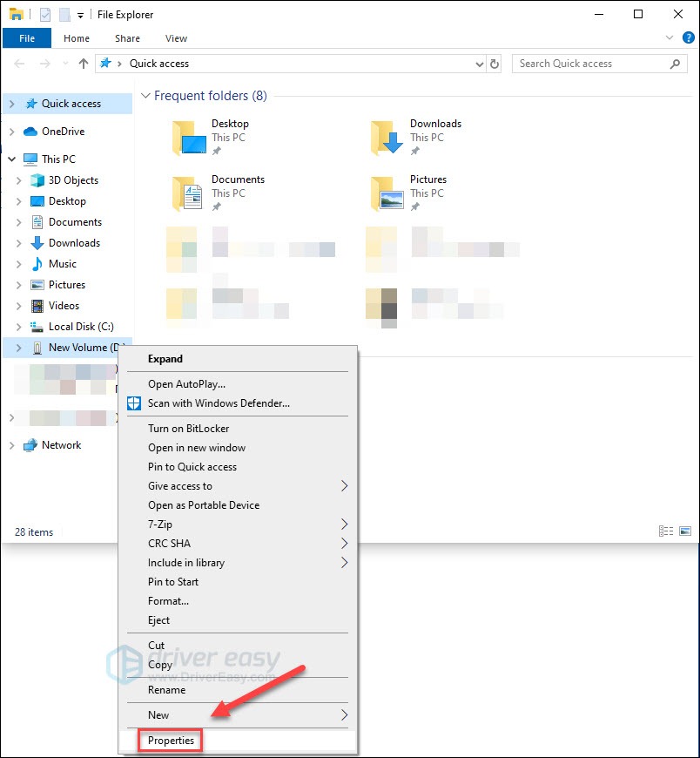The image size is (700, 758).
Task: Go up one folder level
Action: click(x=83, y=64)
